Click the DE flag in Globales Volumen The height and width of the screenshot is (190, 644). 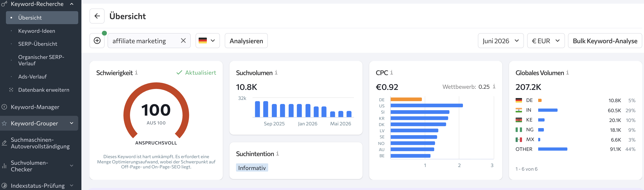tap(519, 100)
